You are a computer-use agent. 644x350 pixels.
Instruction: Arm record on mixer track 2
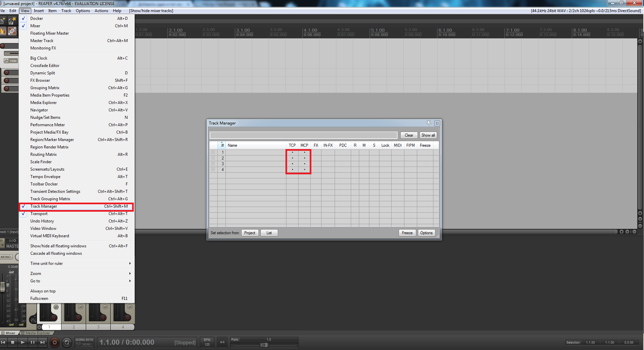click(79, 318)
